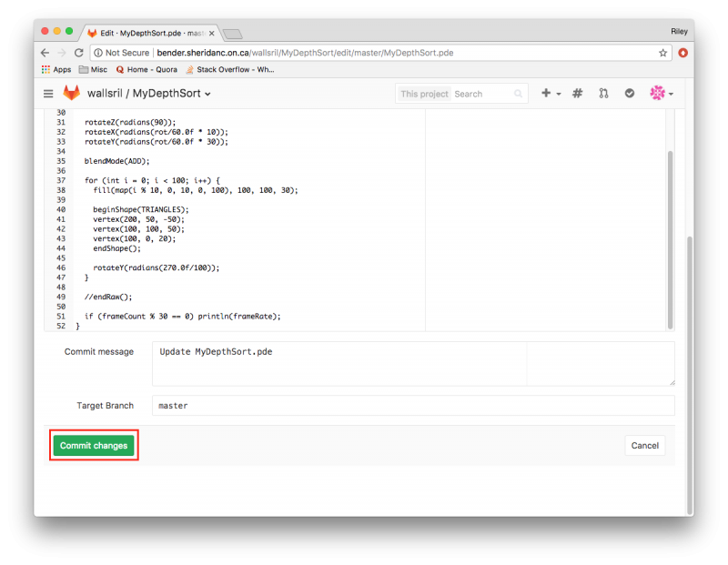Open the Apps bookmarks shortcut

56,70
